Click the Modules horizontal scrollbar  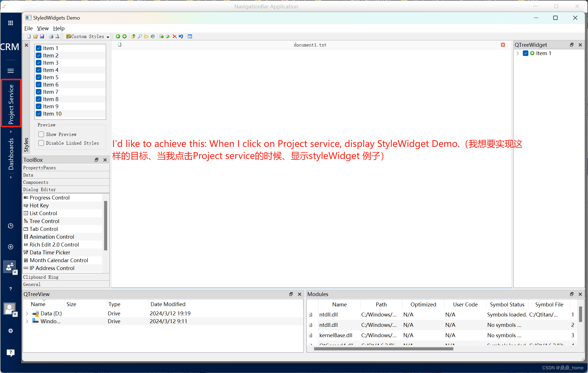pos(383,349)
